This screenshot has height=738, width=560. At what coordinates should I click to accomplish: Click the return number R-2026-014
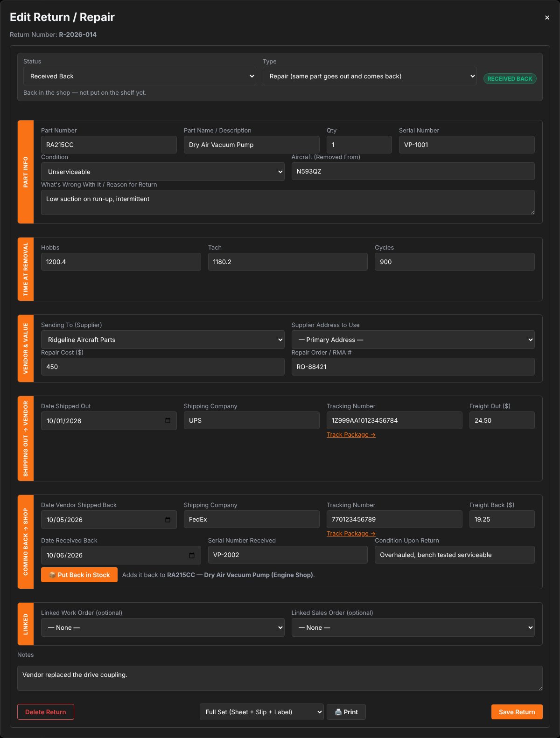[x=77, y=35]
